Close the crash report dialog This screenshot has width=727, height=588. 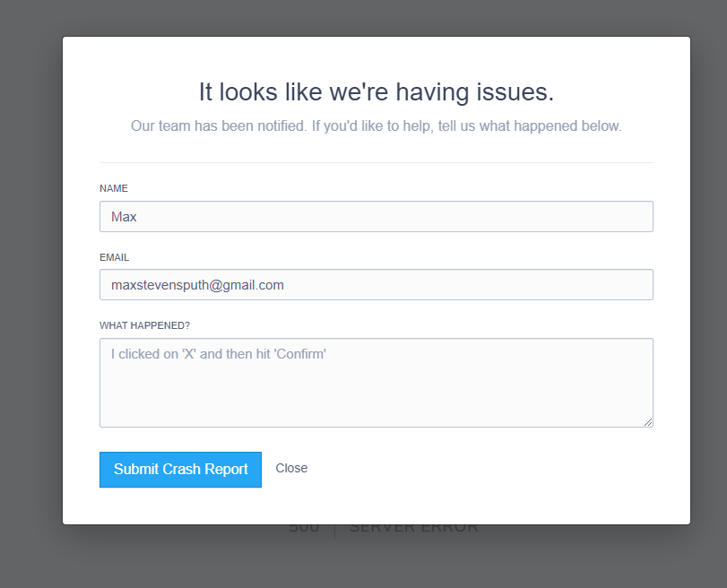click(291, 469)
